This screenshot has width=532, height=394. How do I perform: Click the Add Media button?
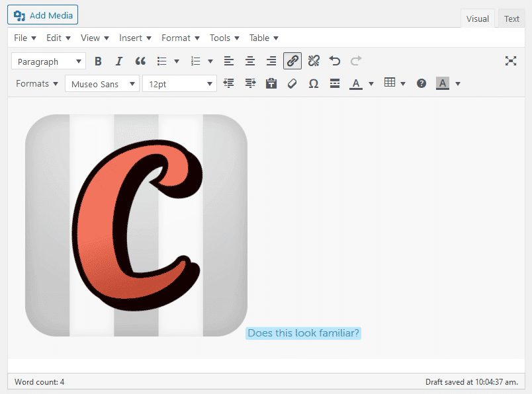43,15
